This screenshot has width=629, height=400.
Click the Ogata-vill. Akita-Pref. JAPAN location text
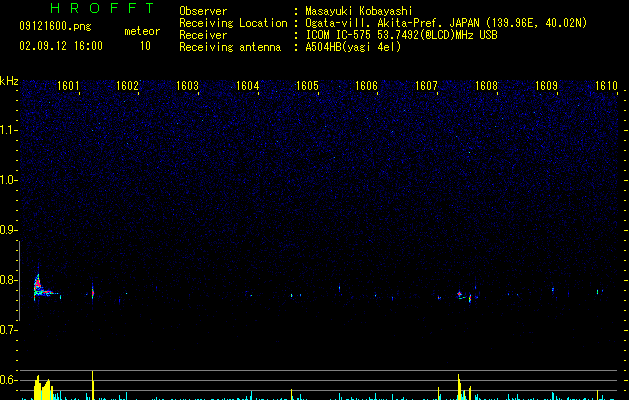click(446, 23)
